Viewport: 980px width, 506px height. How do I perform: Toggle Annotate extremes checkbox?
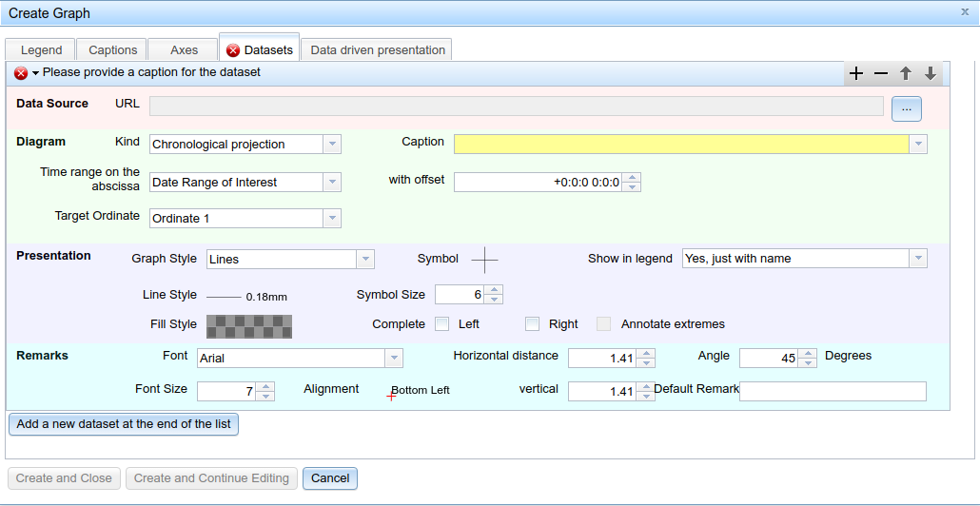(x=604, y=324)
